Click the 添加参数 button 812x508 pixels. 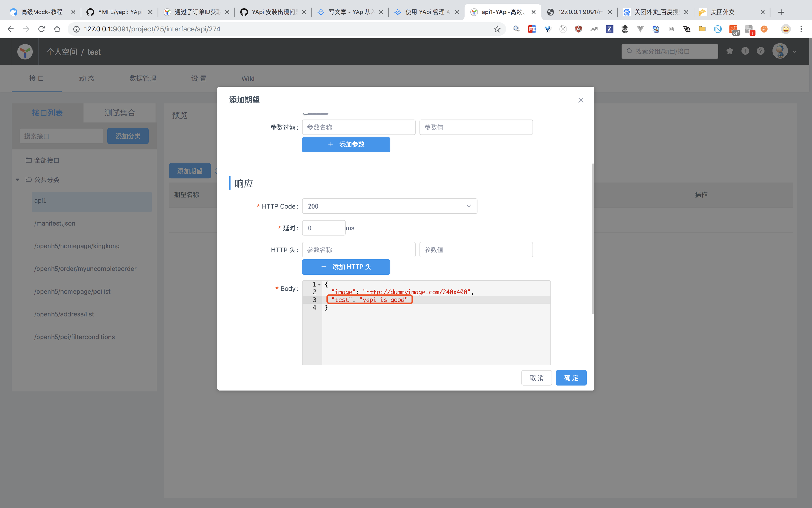coord(346,145)
